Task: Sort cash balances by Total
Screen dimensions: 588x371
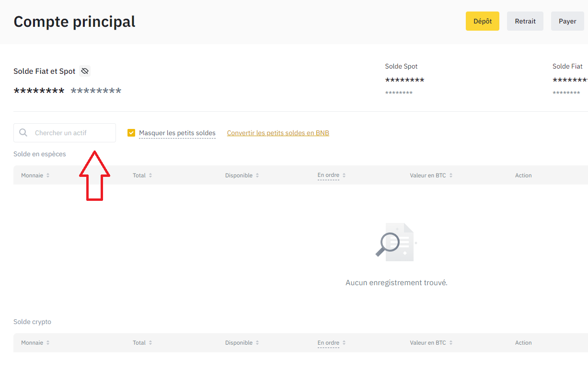Action: pyautogui.click(x=150, y=175)
